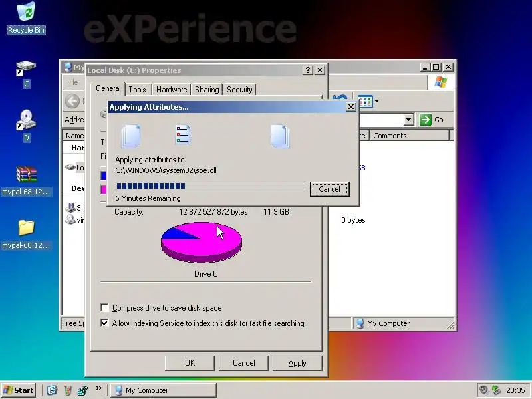This screenshot has height=399, width=532.
Task: Select the General tab
Action: 108,88
